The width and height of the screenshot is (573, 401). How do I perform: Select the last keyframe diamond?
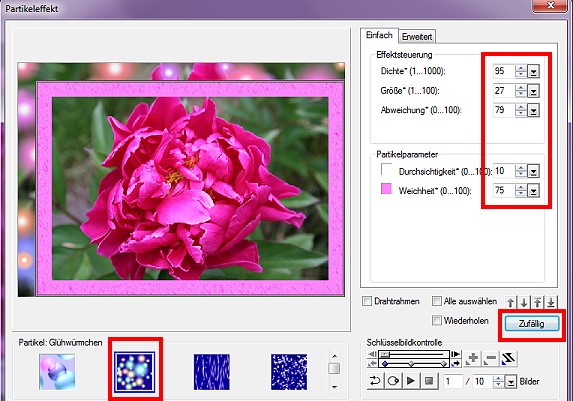pyautogui.click(x=444, y=364)
